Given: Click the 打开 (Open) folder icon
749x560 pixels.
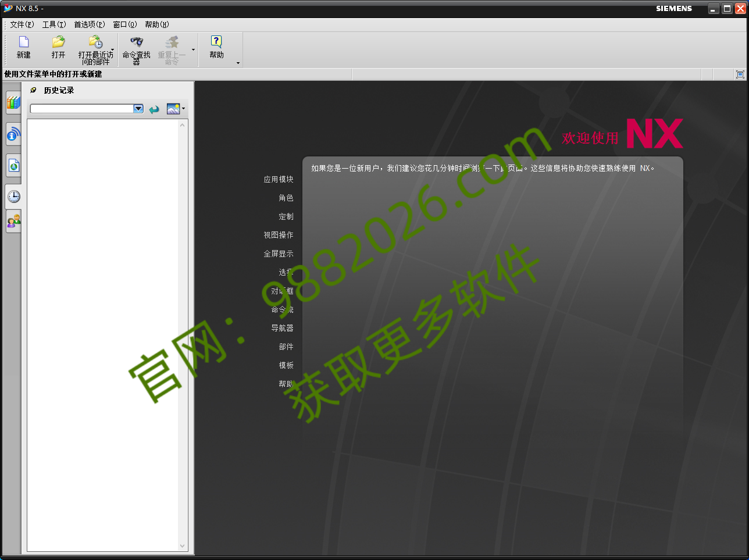Looking at the screenshot, I should click(x=58, y=42).
